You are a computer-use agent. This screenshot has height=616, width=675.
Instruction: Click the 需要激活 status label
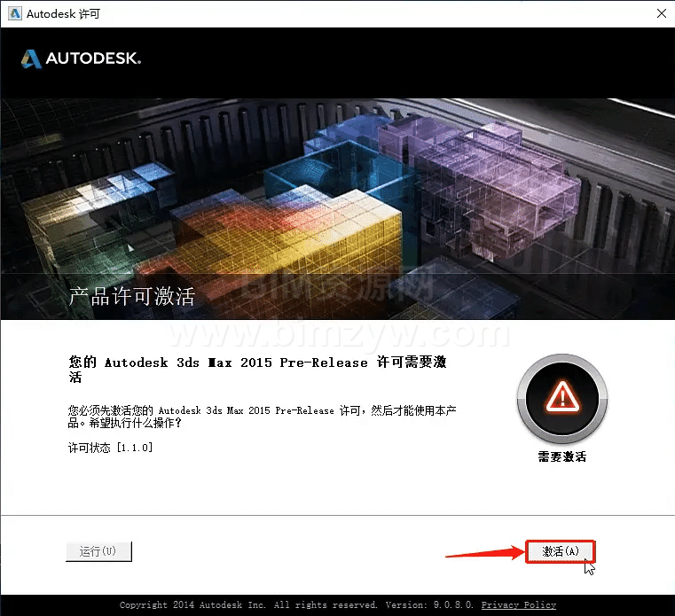point(561,456)
